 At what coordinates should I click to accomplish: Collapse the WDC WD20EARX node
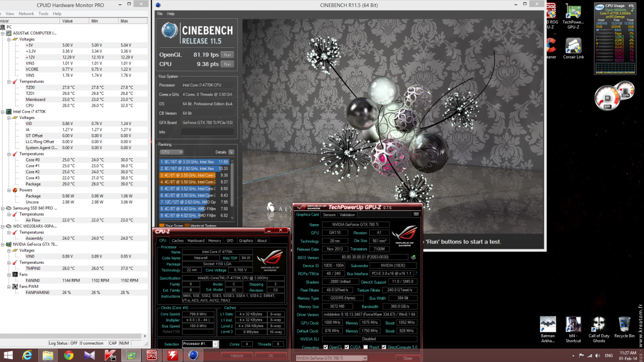tap(3, 226)
